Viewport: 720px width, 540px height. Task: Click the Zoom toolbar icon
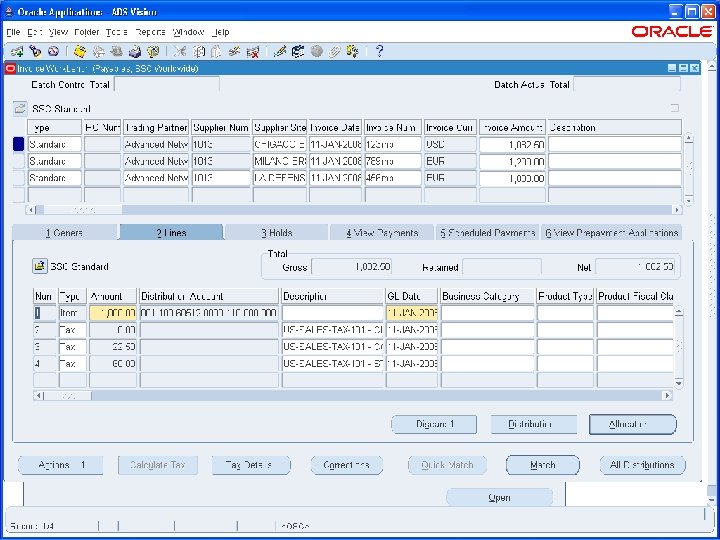pyautogui.click(x=298, y=51)
